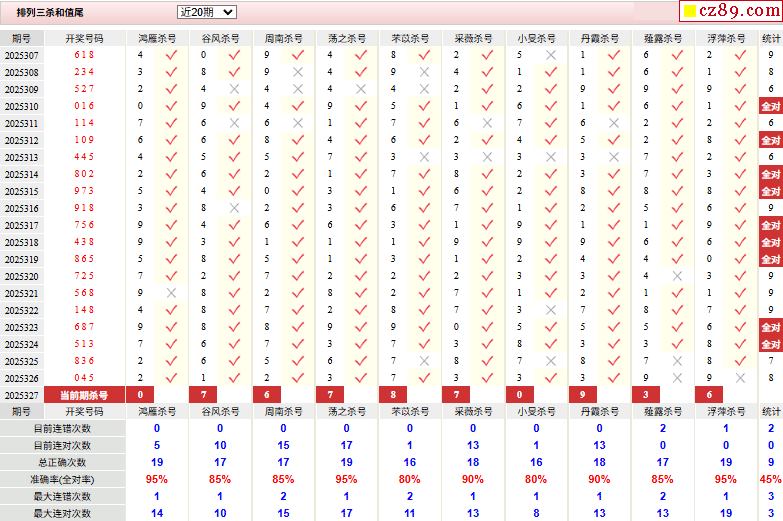Click 14 under 鸿雁杀号 in the 最大连对次数 row
Screen dimensions: 783x521
157,513
